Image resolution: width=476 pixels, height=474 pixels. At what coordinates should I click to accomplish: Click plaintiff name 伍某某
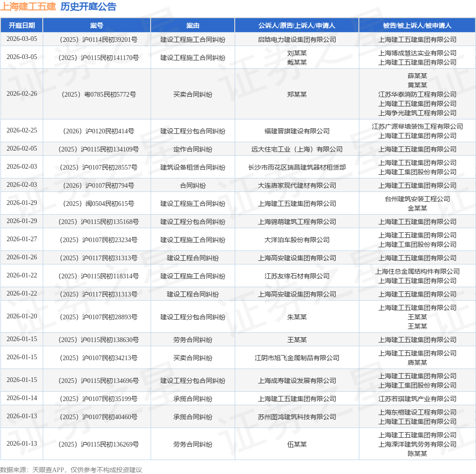[x=297, y=445]
